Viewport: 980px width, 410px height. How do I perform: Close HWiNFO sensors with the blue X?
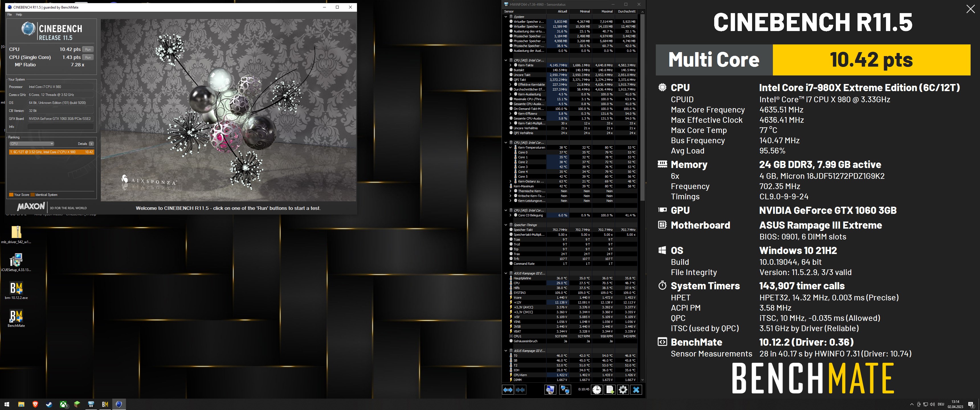pos(636,389)
